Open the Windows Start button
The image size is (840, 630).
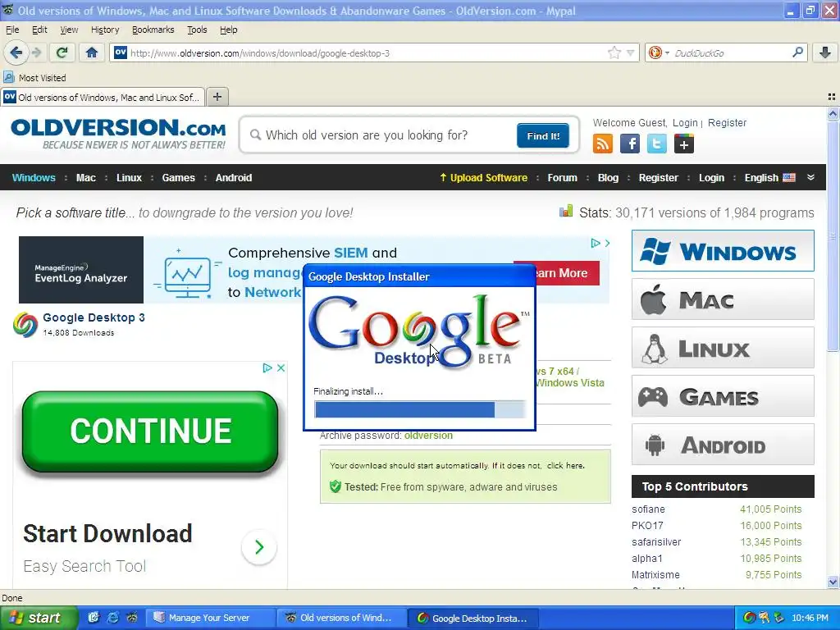coord(39,618)
